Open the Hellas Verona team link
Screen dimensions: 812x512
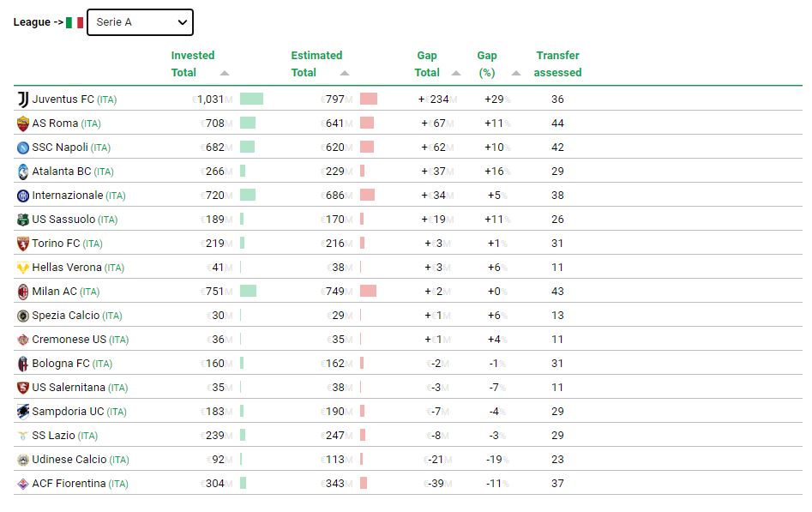tap(66, 268)
